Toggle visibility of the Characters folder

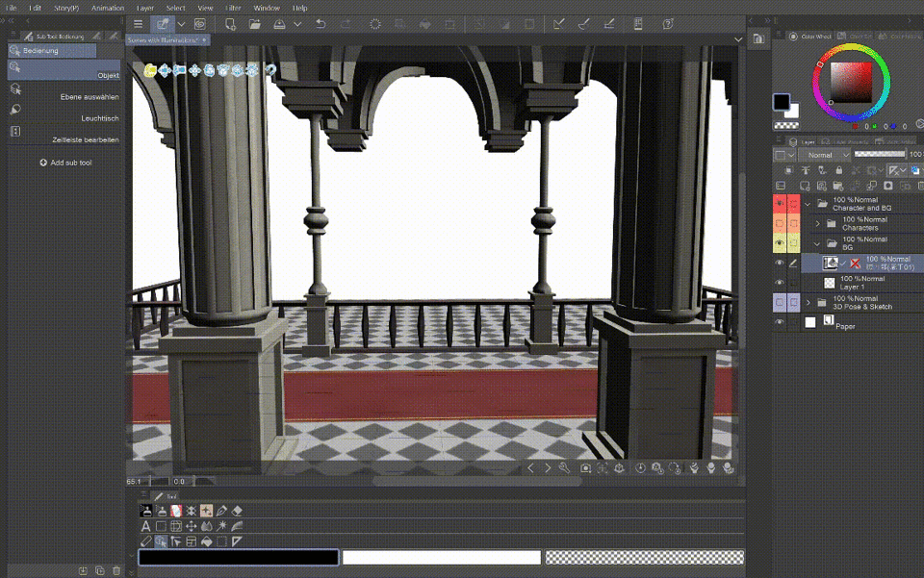click(779, 224)
